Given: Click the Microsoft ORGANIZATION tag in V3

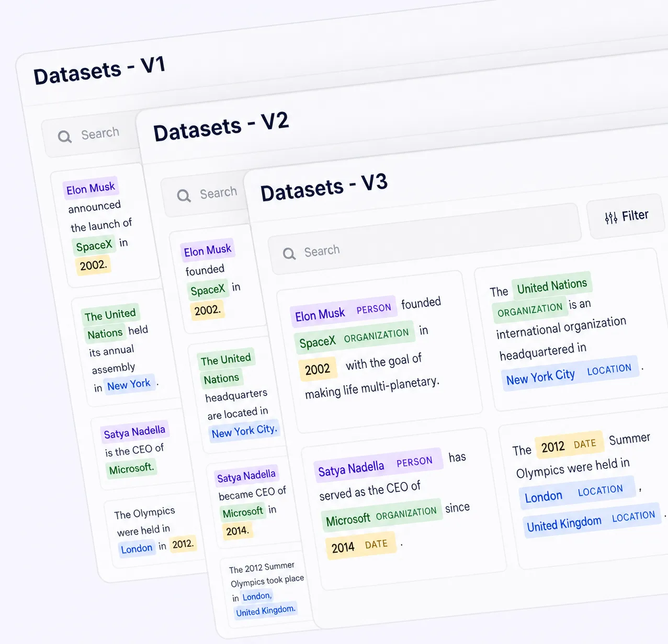Looking at the screenshot, I should [x=381, y=515].
